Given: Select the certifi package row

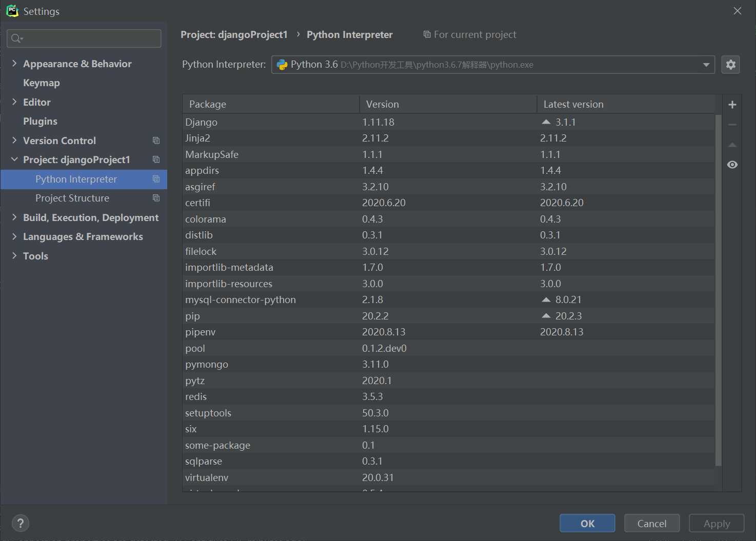Looking at the screenshot, I should (x=448, y=203).
